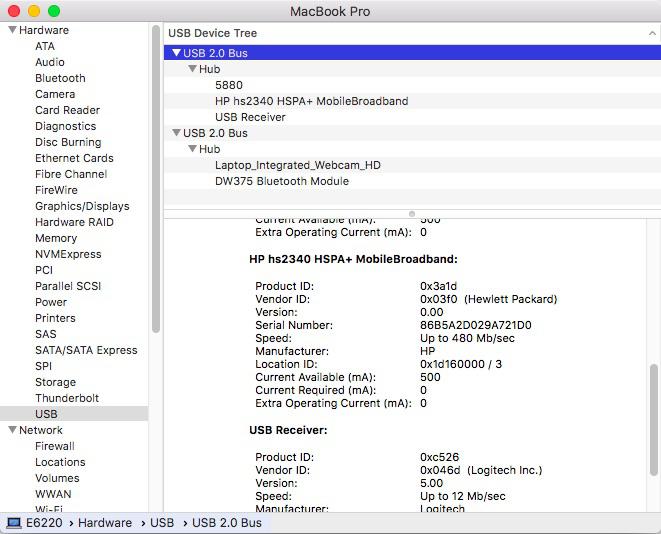
Task: Select ATA in the sidebar
Action: [45, 46]
